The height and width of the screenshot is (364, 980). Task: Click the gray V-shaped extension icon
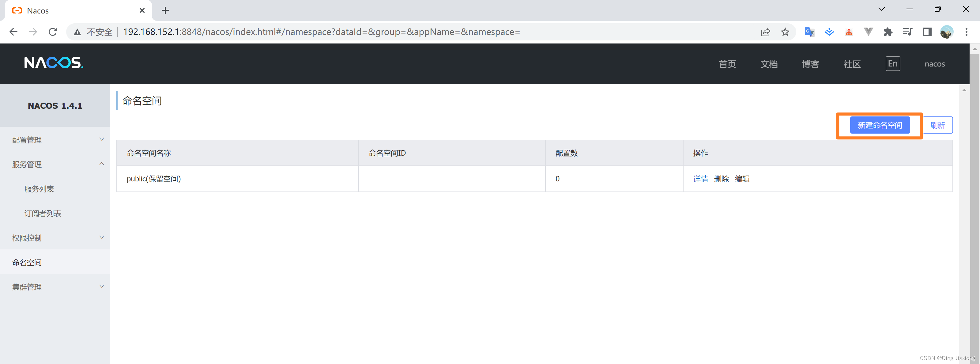[868, 32]
